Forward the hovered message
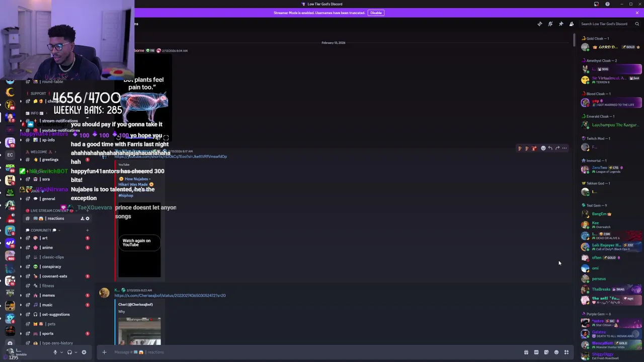 557,148
